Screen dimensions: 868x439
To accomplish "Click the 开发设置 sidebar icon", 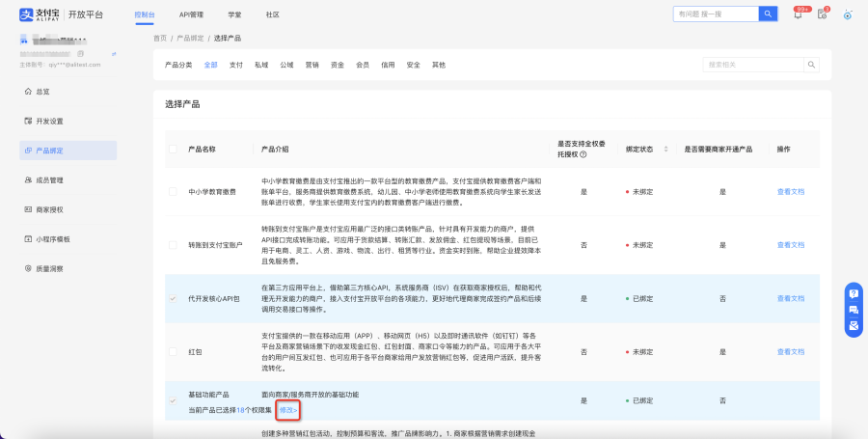I will [28, 121].
